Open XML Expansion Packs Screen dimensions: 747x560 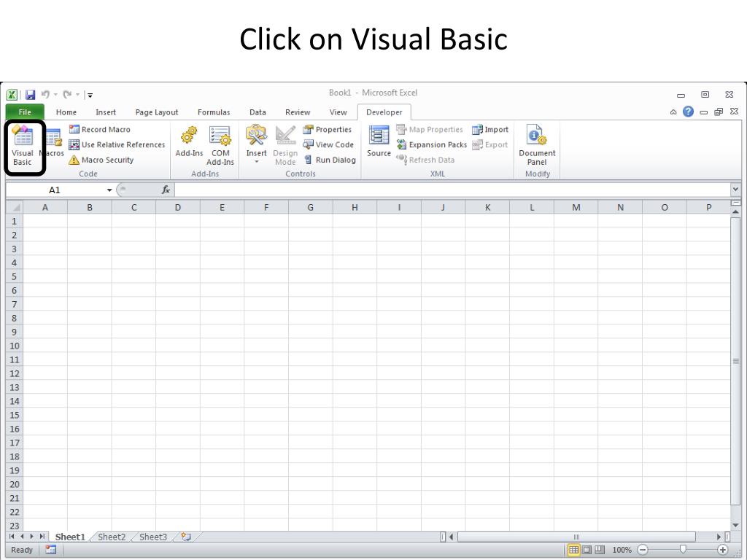[x=432, y=145]
